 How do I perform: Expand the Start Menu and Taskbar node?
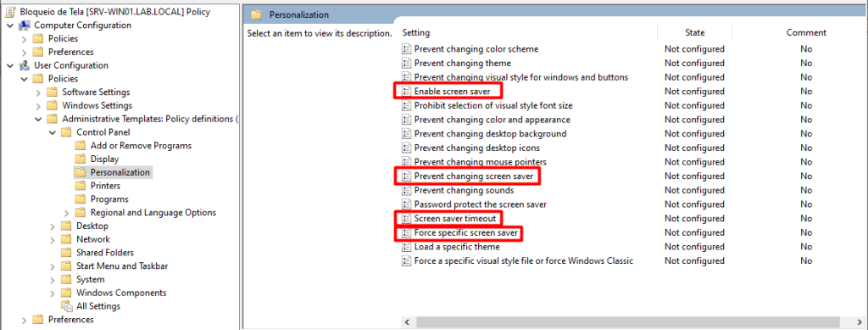pos(52,266)
